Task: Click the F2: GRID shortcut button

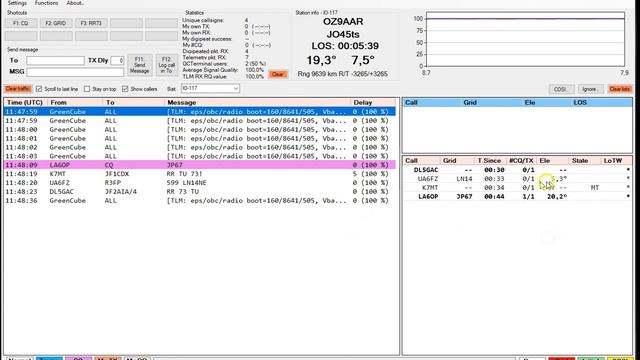Action: click(56, 23)
